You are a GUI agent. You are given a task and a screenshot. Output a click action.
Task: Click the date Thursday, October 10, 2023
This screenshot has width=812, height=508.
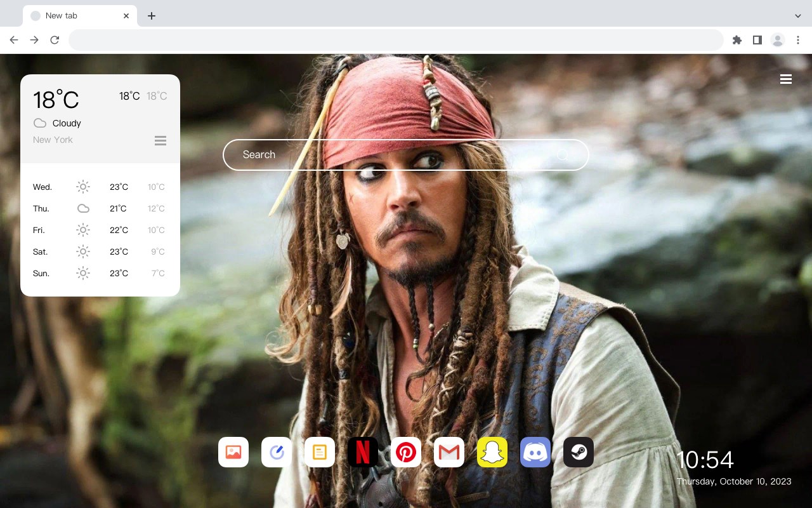734,481
